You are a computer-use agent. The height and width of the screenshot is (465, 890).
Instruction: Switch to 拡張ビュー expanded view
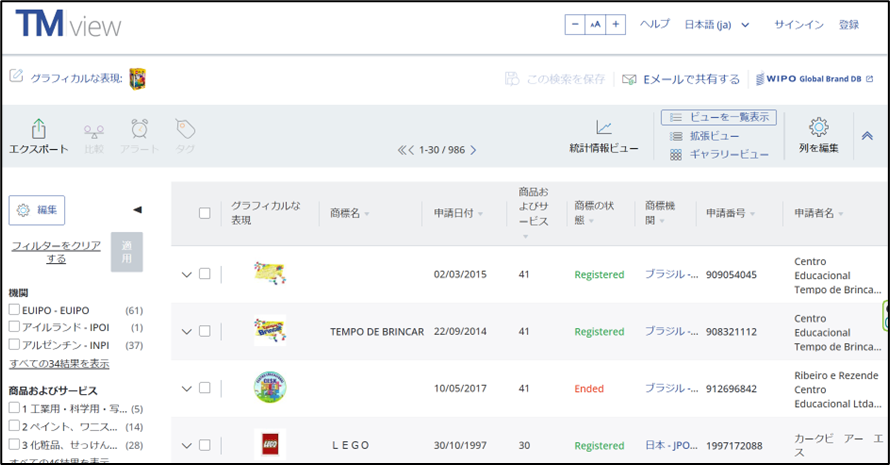tap(704, 136)
